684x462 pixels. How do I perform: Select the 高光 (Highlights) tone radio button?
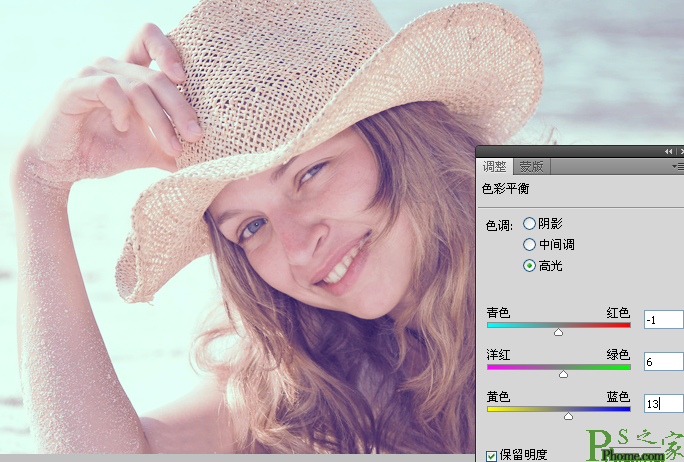[x=529, y=265]
